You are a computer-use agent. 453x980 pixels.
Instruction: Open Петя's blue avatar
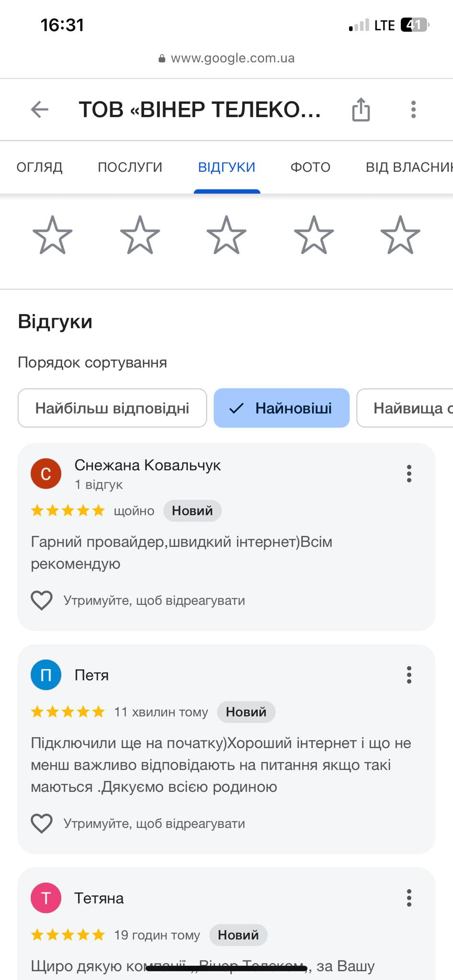click(46, 675)
